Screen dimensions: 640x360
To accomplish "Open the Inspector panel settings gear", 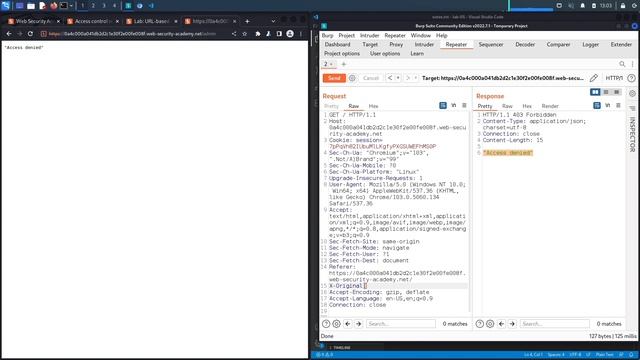I will (632, 93).
